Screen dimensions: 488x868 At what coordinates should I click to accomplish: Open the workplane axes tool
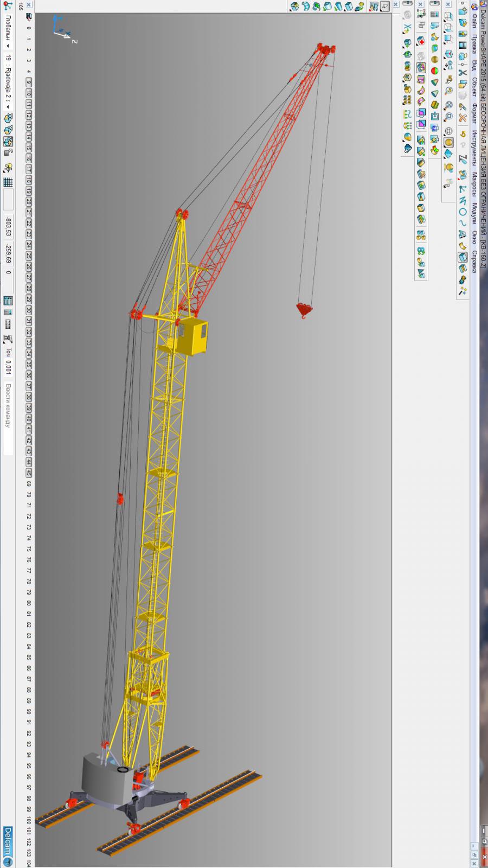tap(463, 189)
